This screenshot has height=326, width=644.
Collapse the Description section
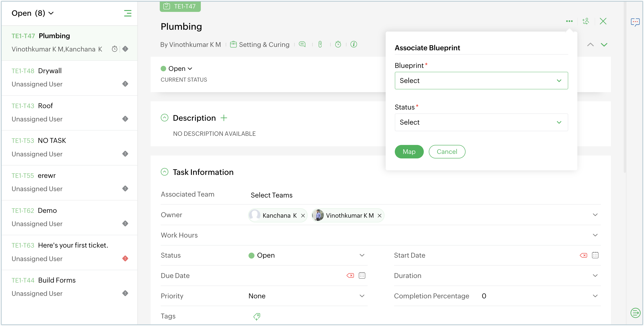coord(165,118)
